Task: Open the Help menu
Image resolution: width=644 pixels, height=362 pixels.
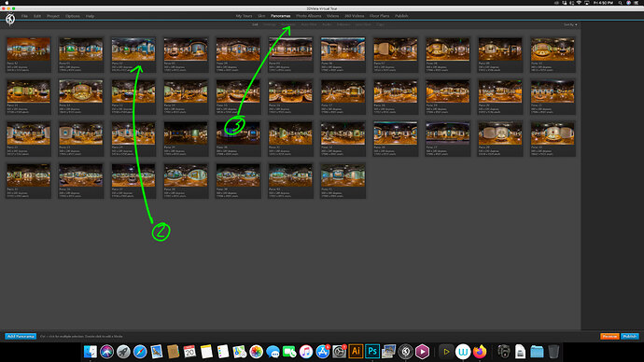Action: (90, 16)
